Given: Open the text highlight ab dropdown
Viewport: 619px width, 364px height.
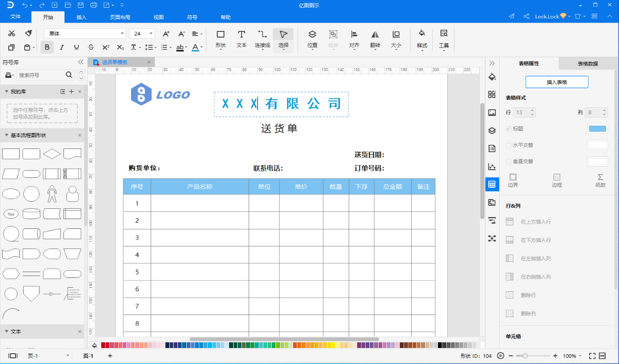Looking at the screenshot, I should tap(181, 47).
